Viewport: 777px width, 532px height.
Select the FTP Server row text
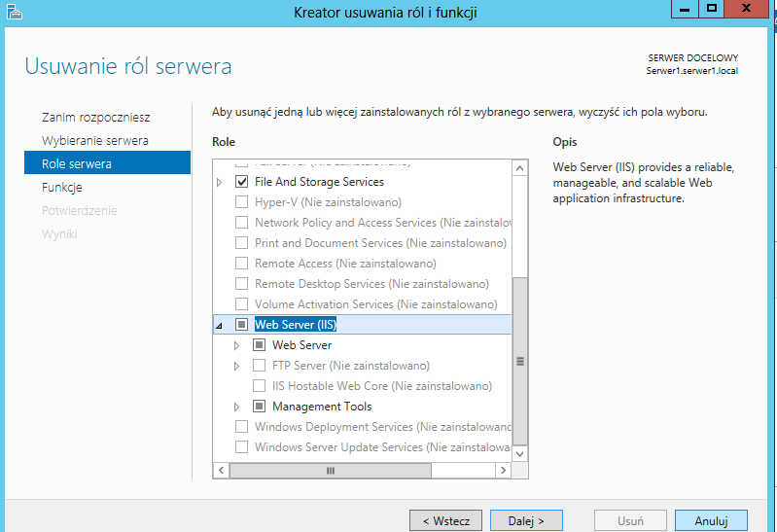click(351, 366)
